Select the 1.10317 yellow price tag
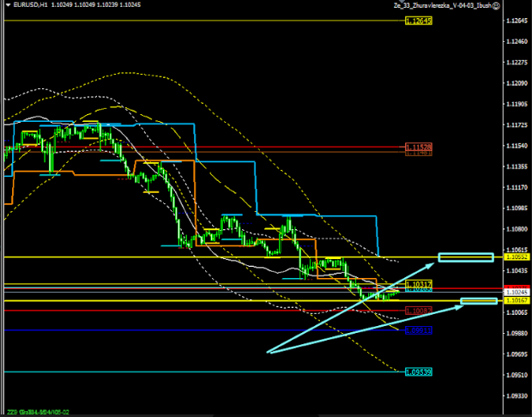532x417 pixels. [x=418, y=284]
